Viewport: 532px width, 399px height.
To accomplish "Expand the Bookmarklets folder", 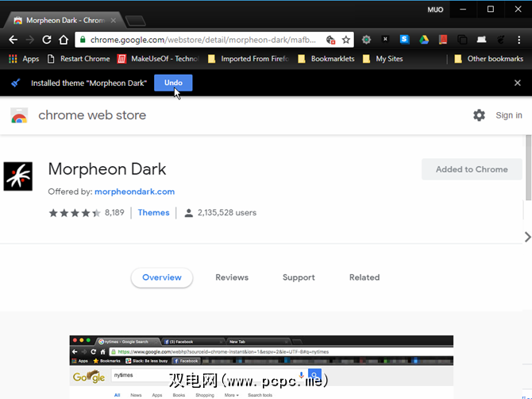I will click(326, 59).
